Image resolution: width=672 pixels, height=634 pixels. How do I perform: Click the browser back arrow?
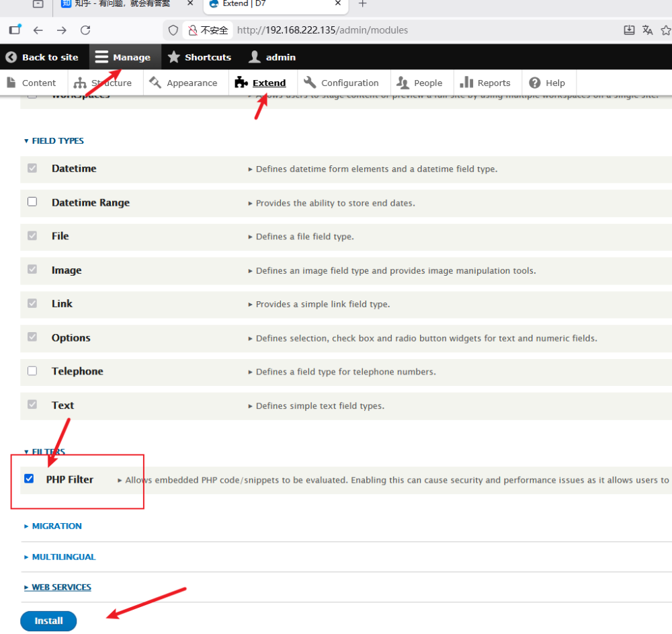(38, 30)
